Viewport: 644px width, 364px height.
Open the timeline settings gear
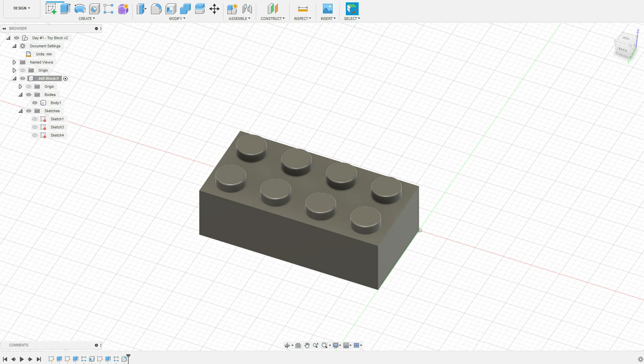tap(640, 359)
